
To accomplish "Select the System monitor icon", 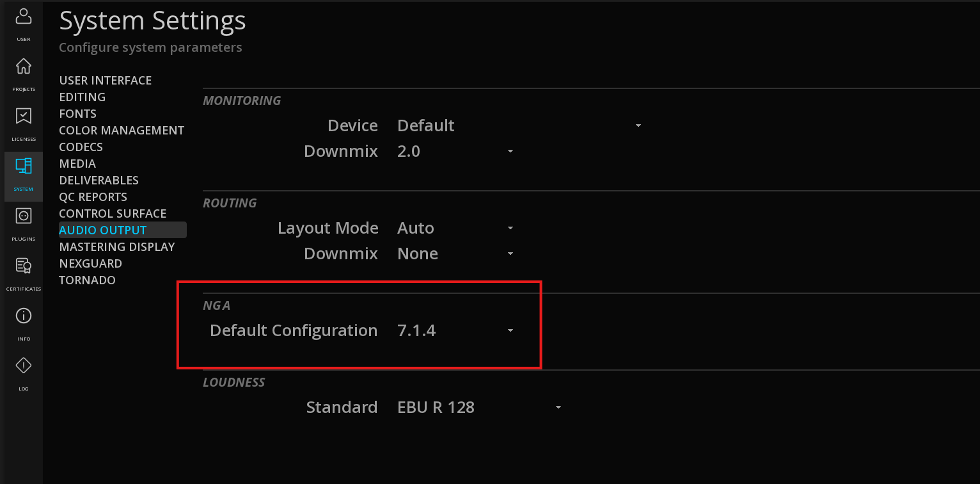I will (23, 173).
